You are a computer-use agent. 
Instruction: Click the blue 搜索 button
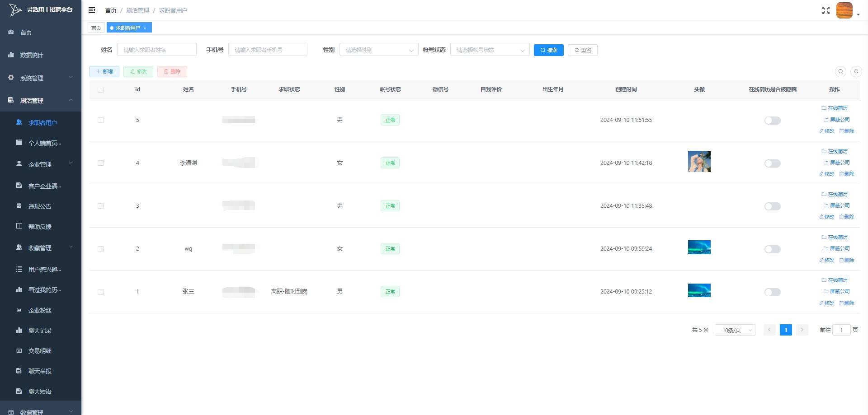[548, 50]
